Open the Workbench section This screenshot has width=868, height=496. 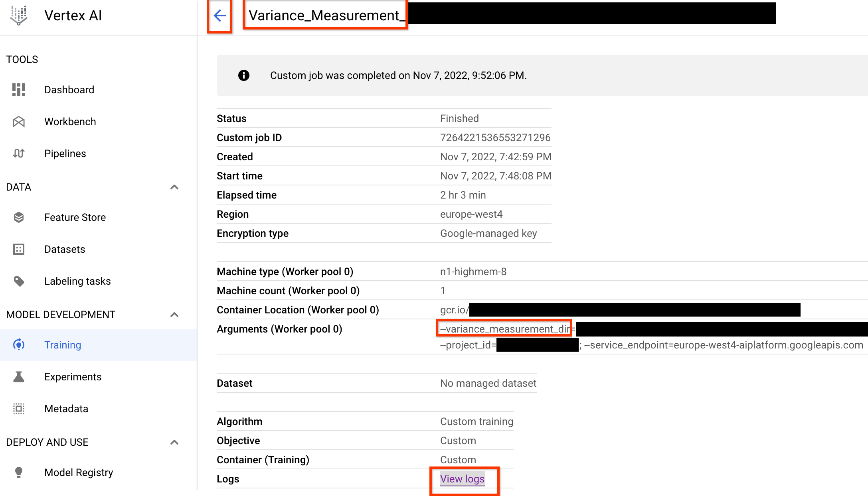click(x=70, y=122)
